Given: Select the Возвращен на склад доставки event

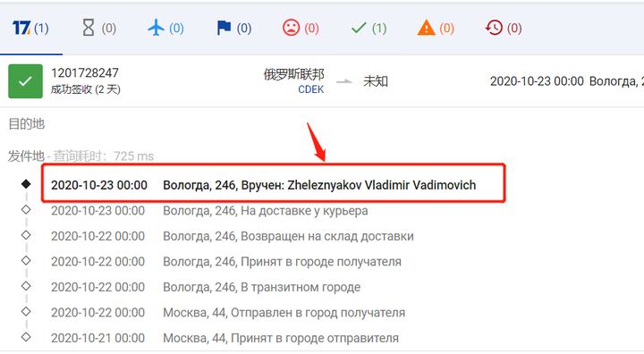Looking at the screenshot, I should point(233,236).
